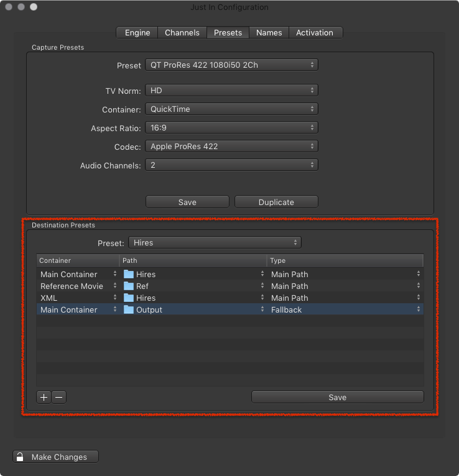
Task: Switch to the Channels tab
Action: pos(182,32)
